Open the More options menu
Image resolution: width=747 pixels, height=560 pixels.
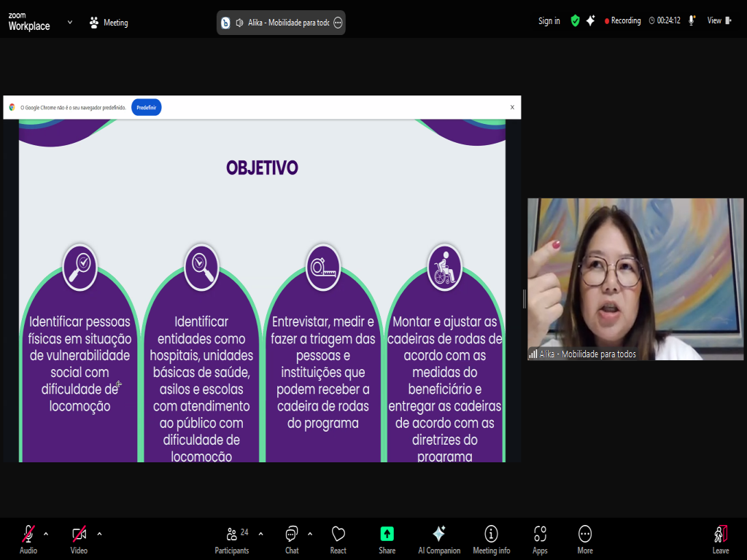pyautogui.click(x=584, y=539)
